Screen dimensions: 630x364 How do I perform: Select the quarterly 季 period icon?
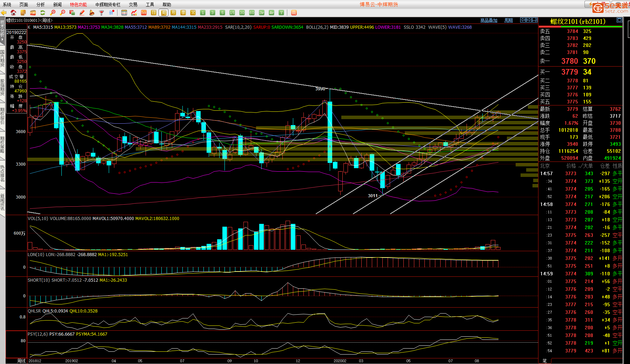point(183,13)
